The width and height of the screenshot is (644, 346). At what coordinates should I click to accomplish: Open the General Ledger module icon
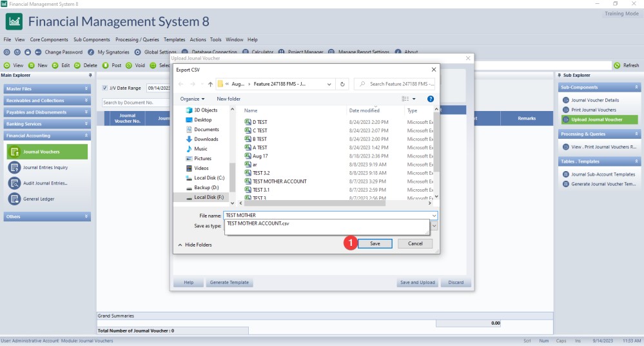click(x=14, y=199)
